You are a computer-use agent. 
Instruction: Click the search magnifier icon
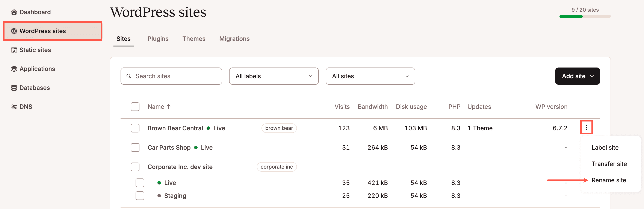[129, 76]
